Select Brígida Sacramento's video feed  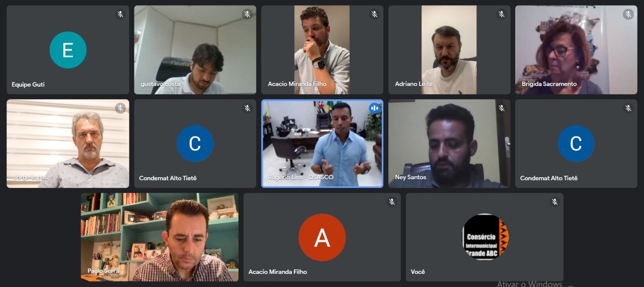click(576, 50)
